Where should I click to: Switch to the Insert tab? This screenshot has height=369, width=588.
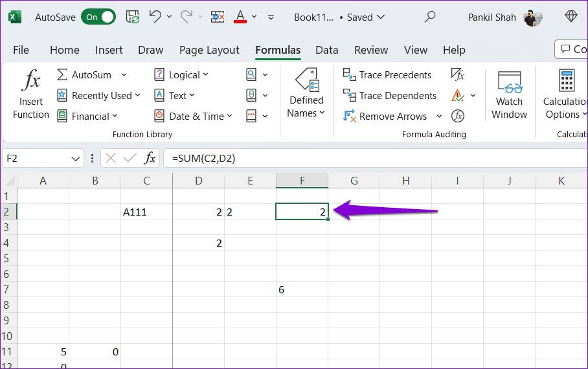click(x=109, y=50)
